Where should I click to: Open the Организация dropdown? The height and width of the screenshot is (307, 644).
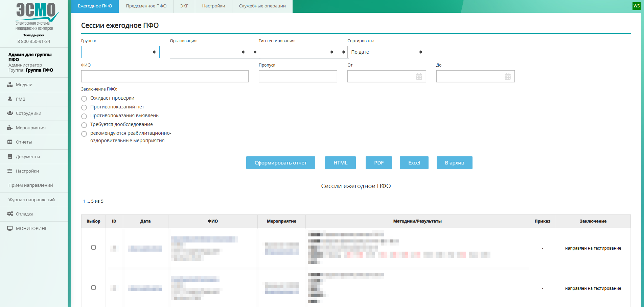pos(214,52)
